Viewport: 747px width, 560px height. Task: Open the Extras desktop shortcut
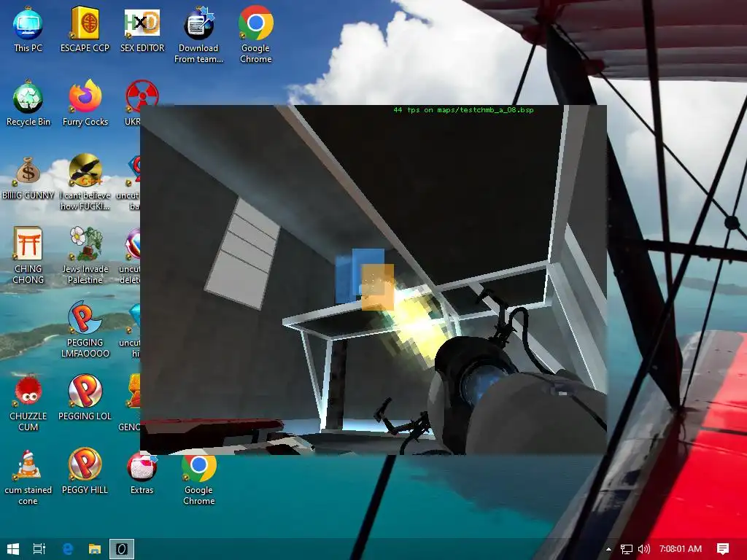pos(142,472)
